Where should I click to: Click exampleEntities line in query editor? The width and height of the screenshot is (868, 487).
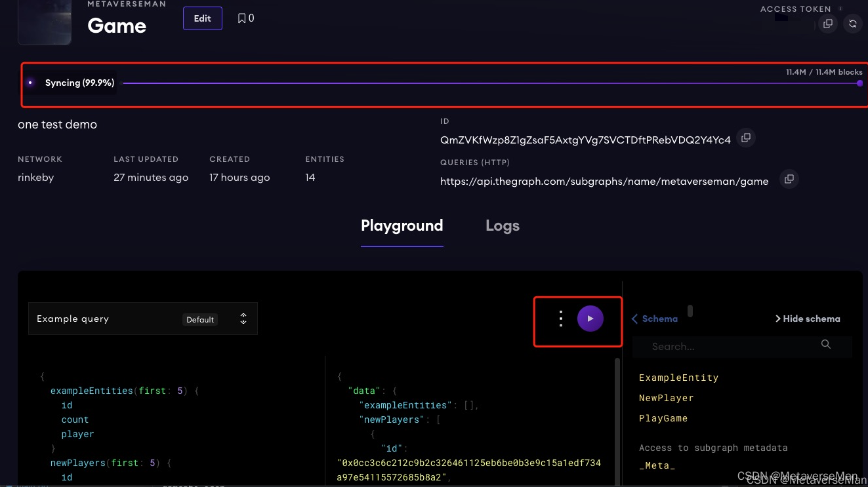point(124,391)
